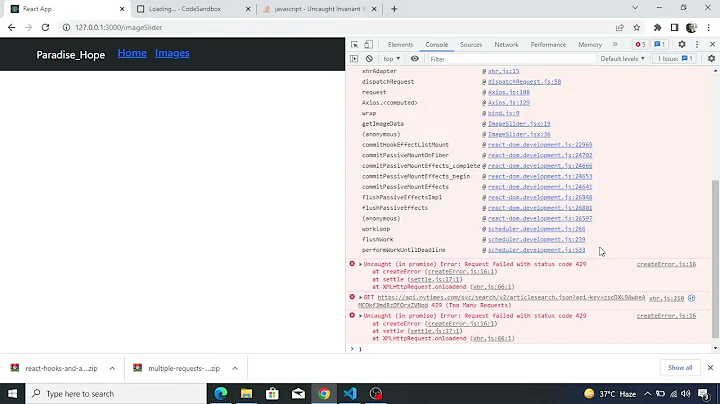Image resolution: width=720 pixels, height=404 pixels.
Task: Open DevTools settings gear
Action: pos(682,45)
